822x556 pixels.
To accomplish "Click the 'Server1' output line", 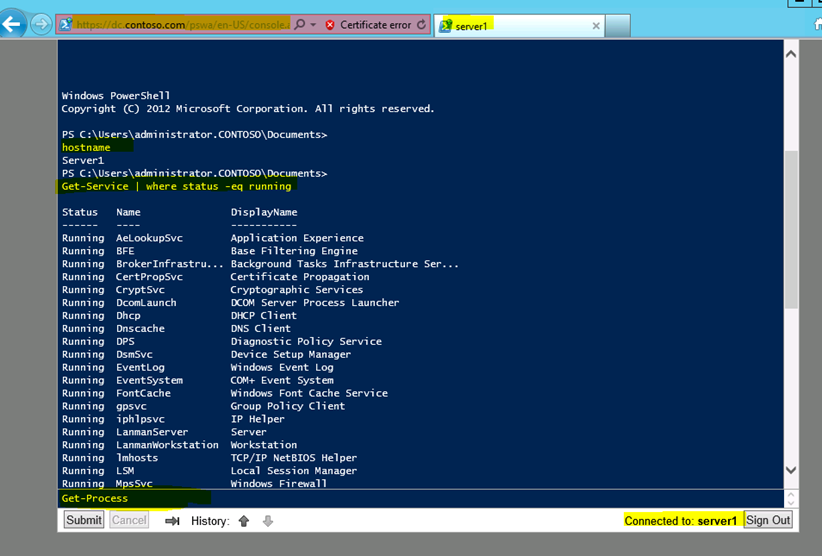I will tap(83, 160).
